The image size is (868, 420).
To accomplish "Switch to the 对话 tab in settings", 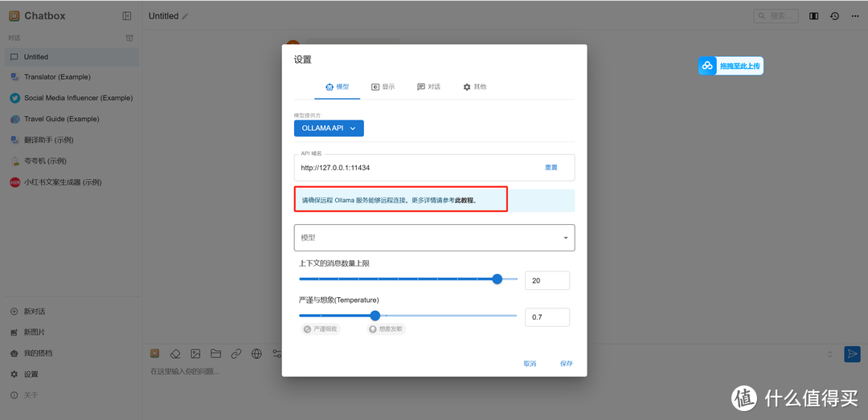I will tap(428, 87).
